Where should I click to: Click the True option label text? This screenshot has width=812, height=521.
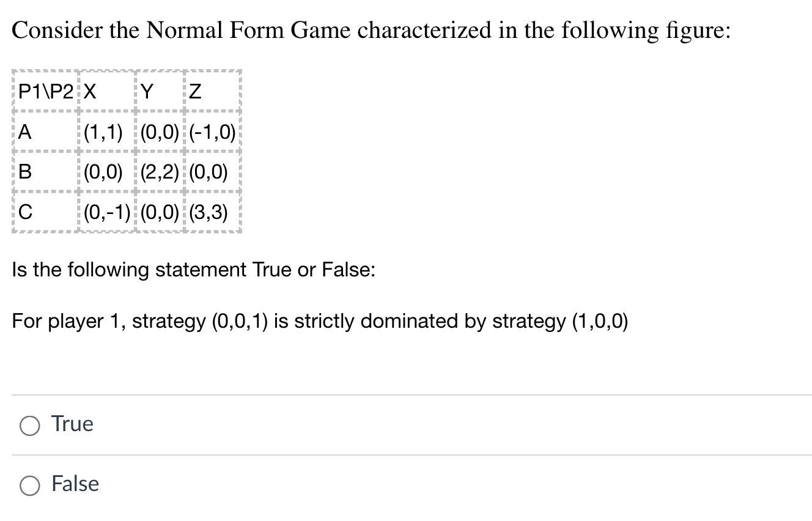point(72,424)
